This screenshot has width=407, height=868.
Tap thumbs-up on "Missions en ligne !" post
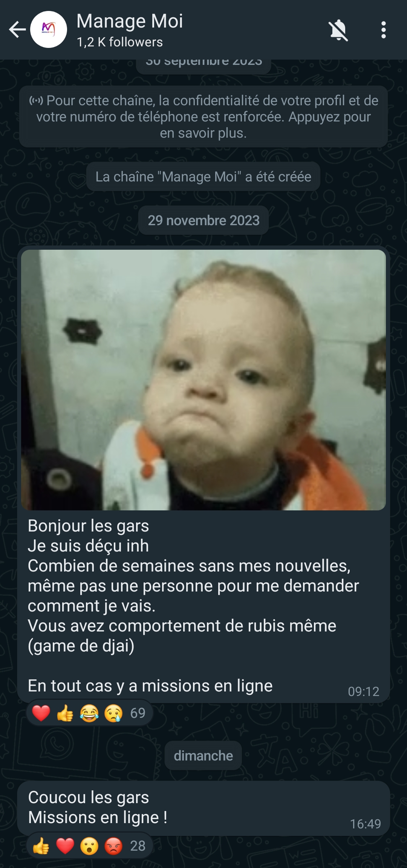(x=41, y=846)
